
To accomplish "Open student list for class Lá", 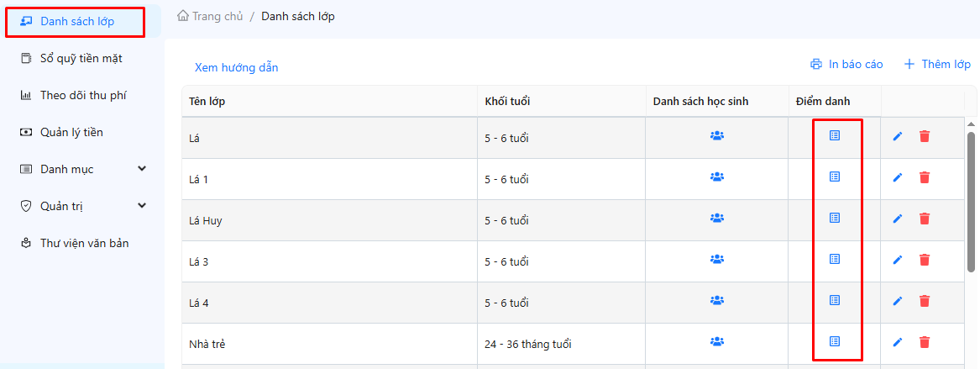I will coord(717,135).
